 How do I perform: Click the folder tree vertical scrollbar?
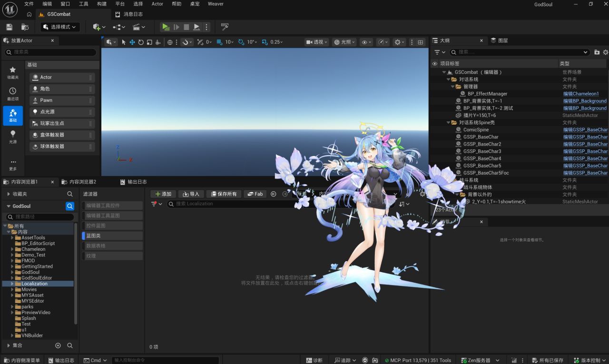(76, 274)
